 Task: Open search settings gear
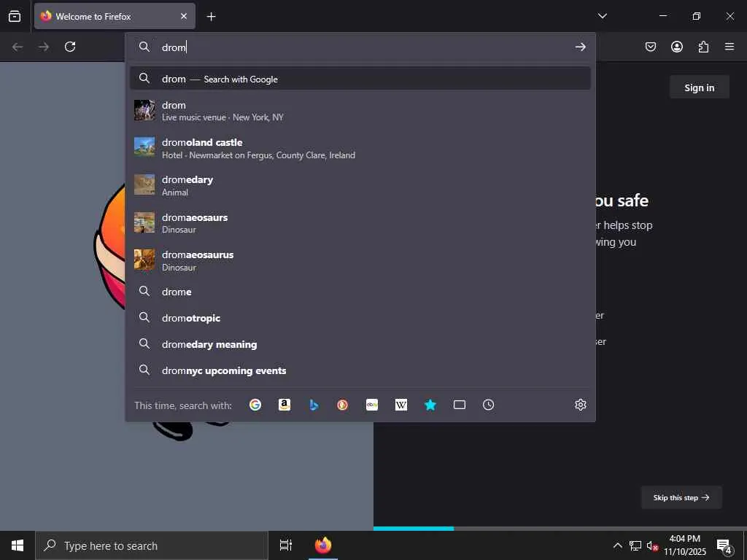[x=580, y=405]
